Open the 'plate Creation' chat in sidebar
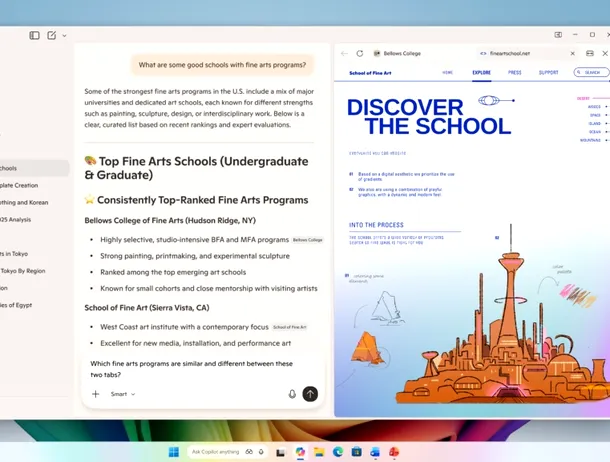610x462 pixels. [x=19, y=186]
